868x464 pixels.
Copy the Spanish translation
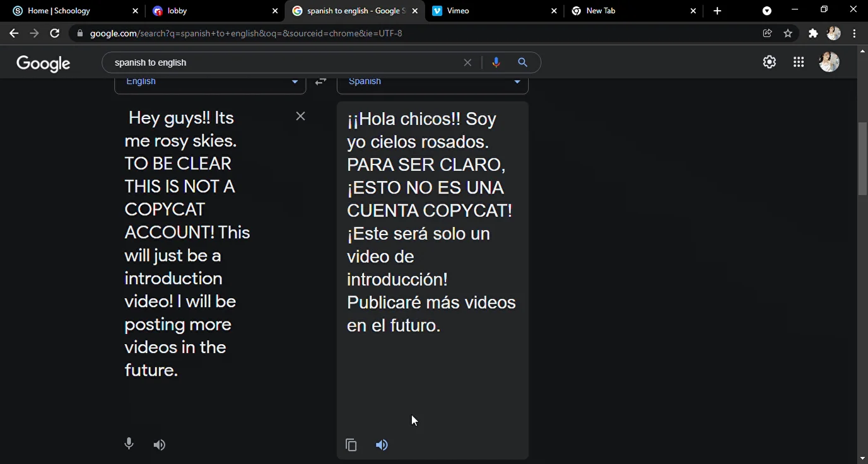tap(351, 445)
